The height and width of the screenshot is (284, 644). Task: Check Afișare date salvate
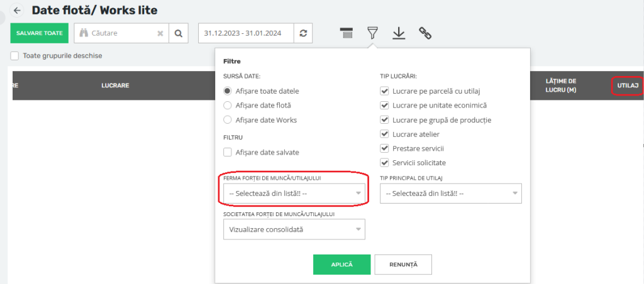pos(228,152)
